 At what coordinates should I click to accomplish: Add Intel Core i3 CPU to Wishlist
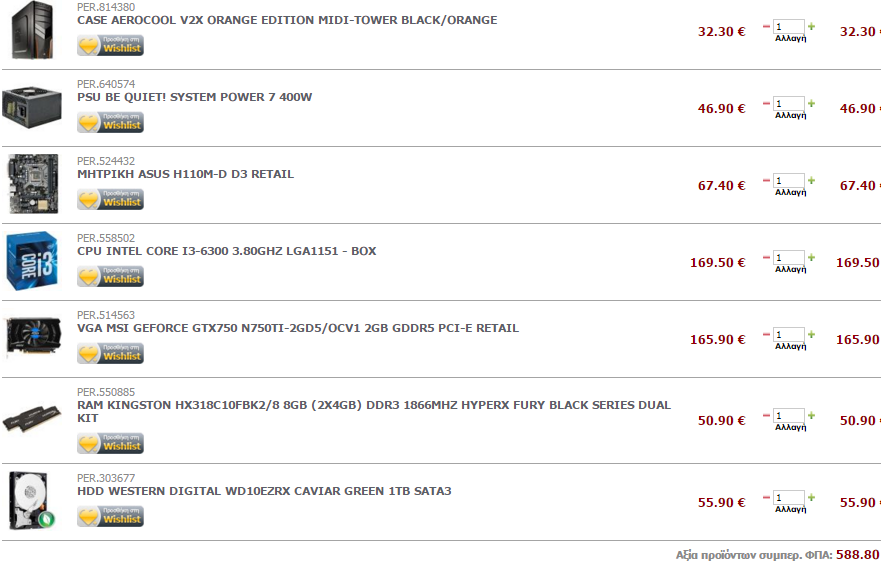(110, 276)
